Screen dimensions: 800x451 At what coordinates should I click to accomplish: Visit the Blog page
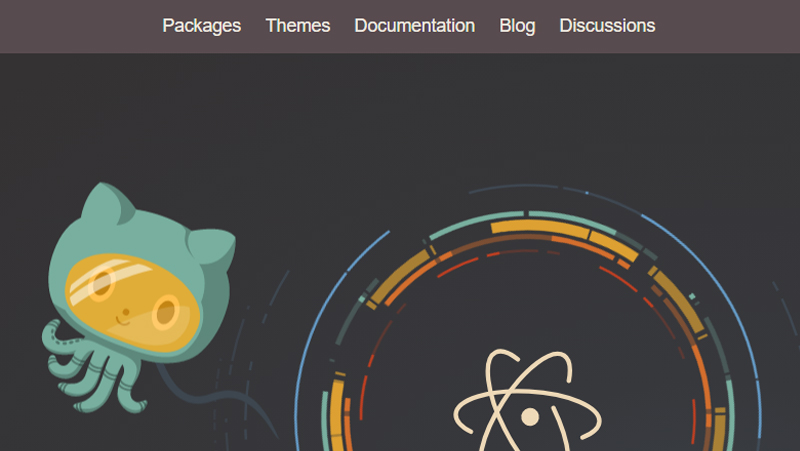517,26
